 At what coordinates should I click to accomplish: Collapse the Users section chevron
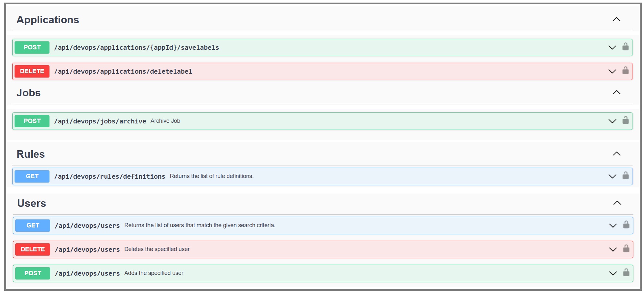(x=617, y=203)
